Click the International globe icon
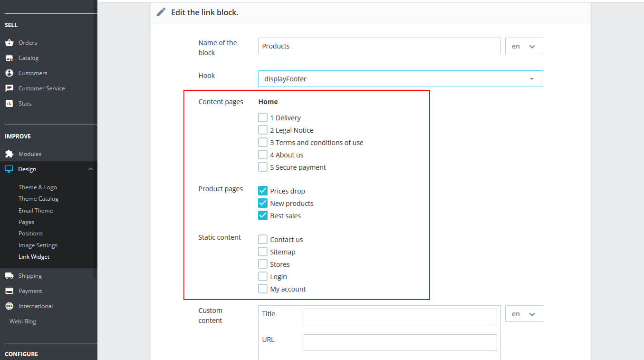 point(10,306)
